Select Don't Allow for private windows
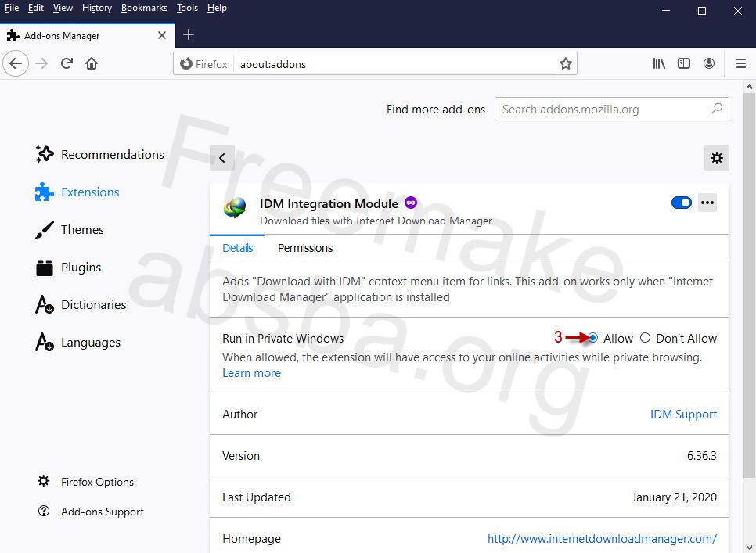Viewport: 756px width, 553px height. click(645, 338)
